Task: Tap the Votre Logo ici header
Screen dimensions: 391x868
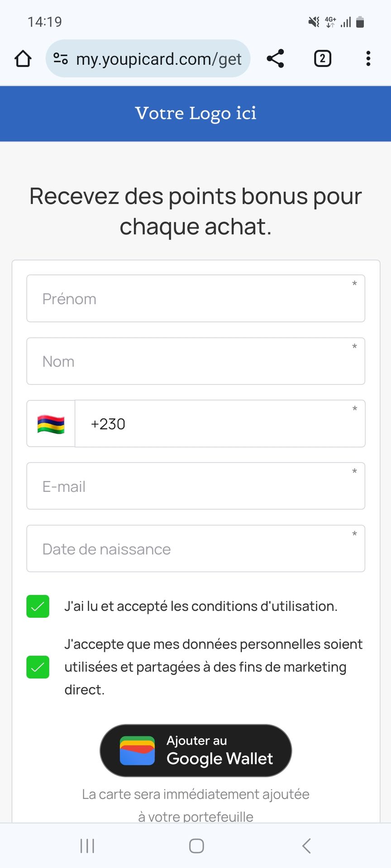Action: [x=195, y=113]
